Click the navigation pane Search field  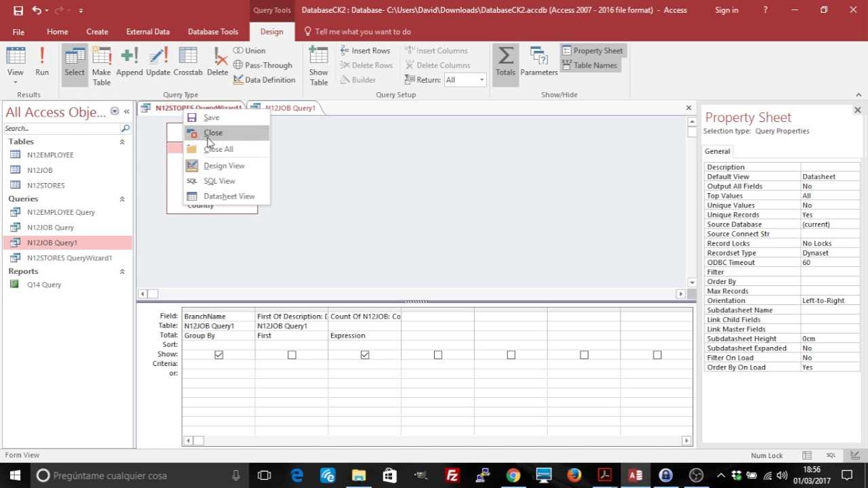point(61,128)
